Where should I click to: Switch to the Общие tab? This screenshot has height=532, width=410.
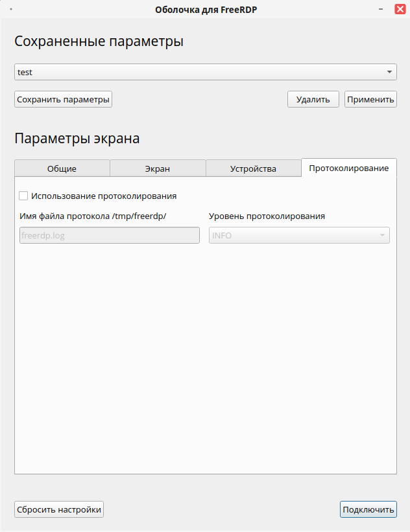coord(62,168)
